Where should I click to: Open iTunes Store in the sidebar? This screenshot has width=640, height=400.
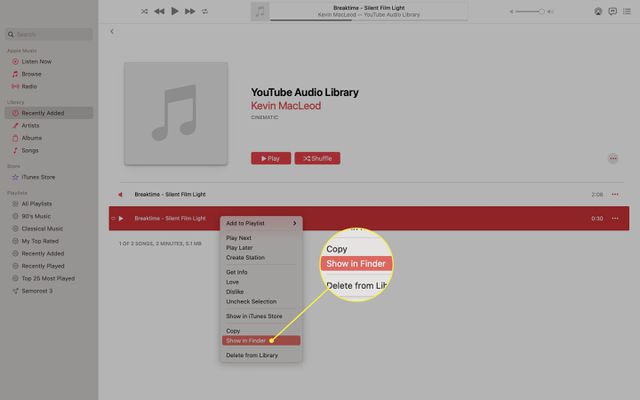(38, 177)
